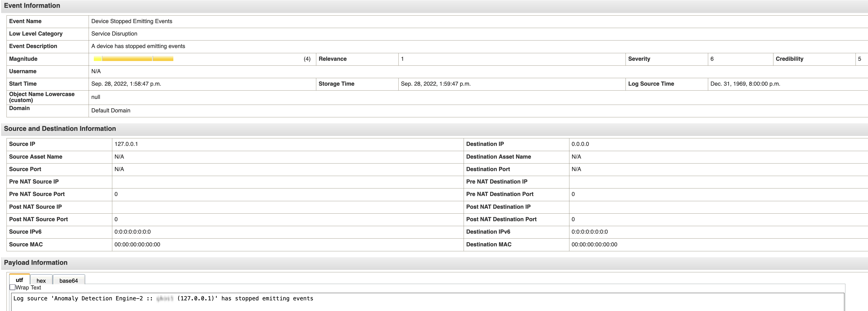Click the Destination IP value 0.0.0.0
This screenshot has height=311, width=868.
click(580, 144)
